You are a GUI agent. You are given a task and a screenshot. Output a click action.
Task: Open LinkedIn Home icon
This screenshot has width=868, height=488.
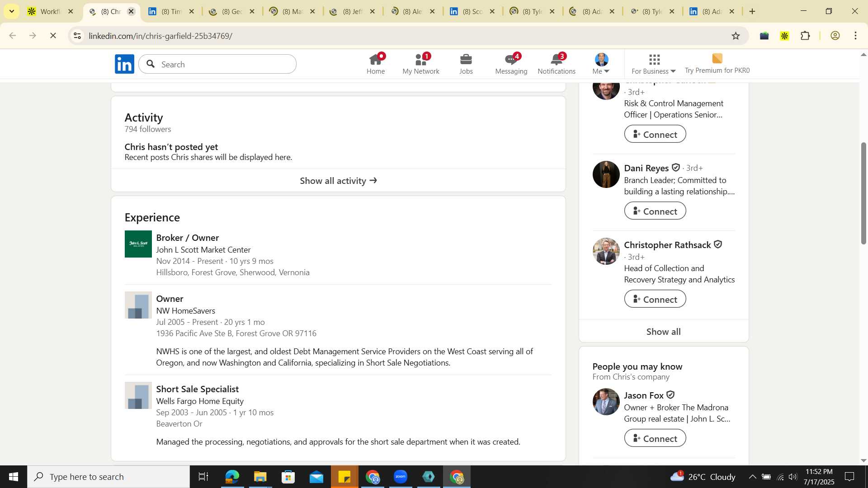tap(375, 64)
